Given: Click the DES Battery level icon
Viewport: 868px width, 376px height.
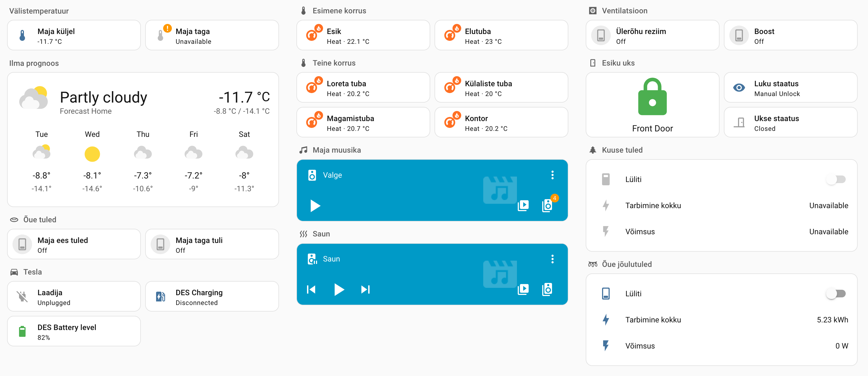Looking at the screenshot, I should pyautogui.click(x=22, y=331).
